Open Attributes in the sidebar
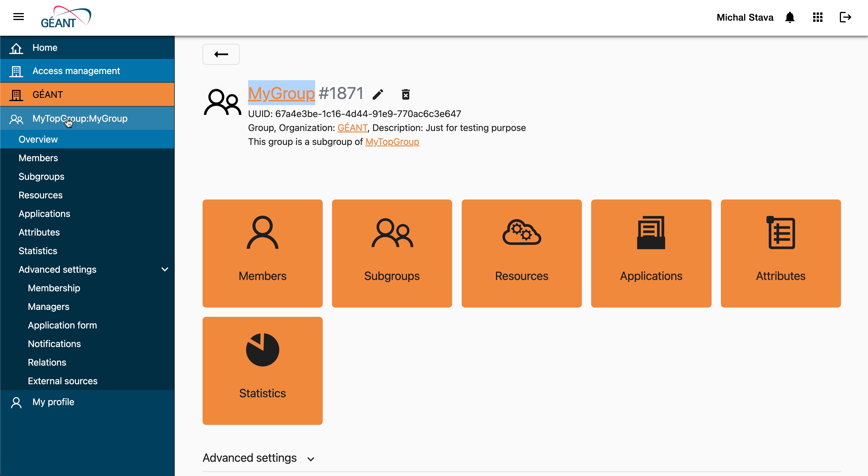Viewport: 868px width, 476px height. point(87,232)
